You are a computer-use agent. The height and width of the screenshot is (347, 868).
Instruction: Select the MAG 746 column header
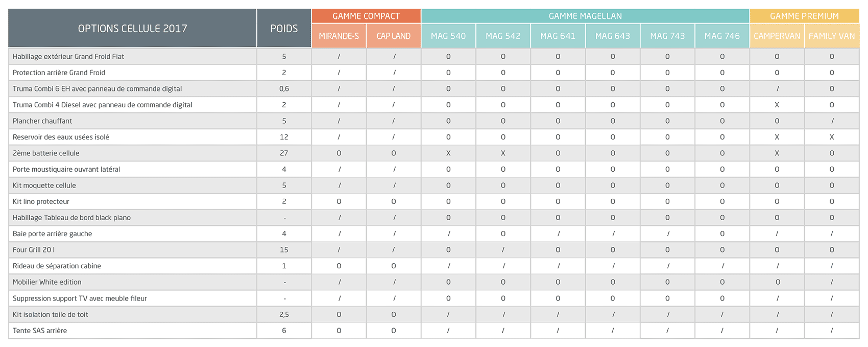click(x=722, y=36)
